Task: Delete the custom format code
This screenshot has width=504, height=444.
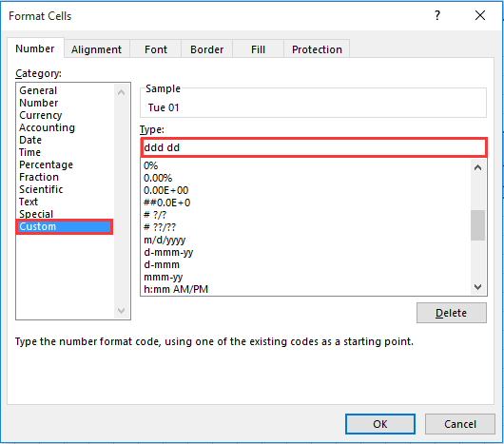Action: click(452, 313)
